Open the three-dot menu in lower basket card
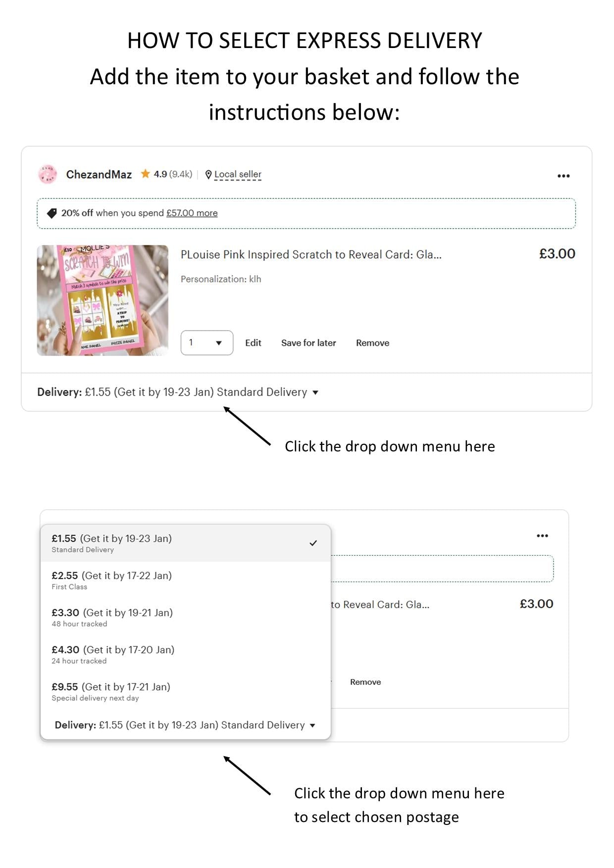 542,535
